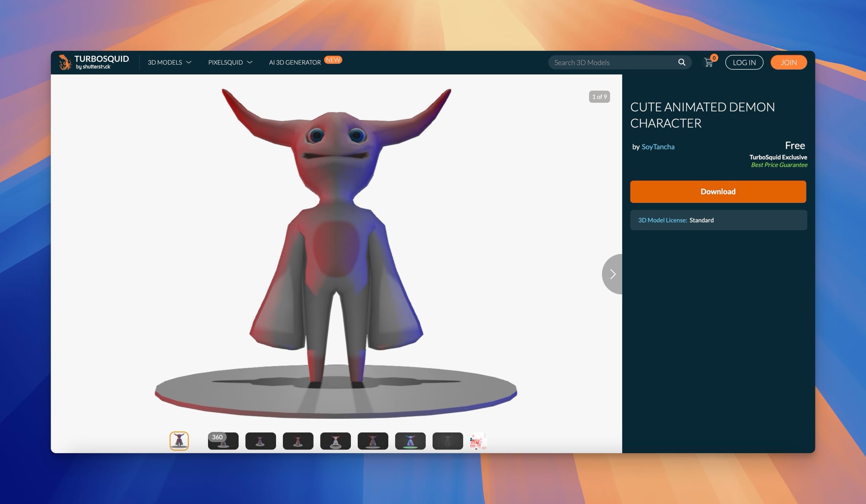
Task: Click the 3D Model License link
Action: coord(662,220)
